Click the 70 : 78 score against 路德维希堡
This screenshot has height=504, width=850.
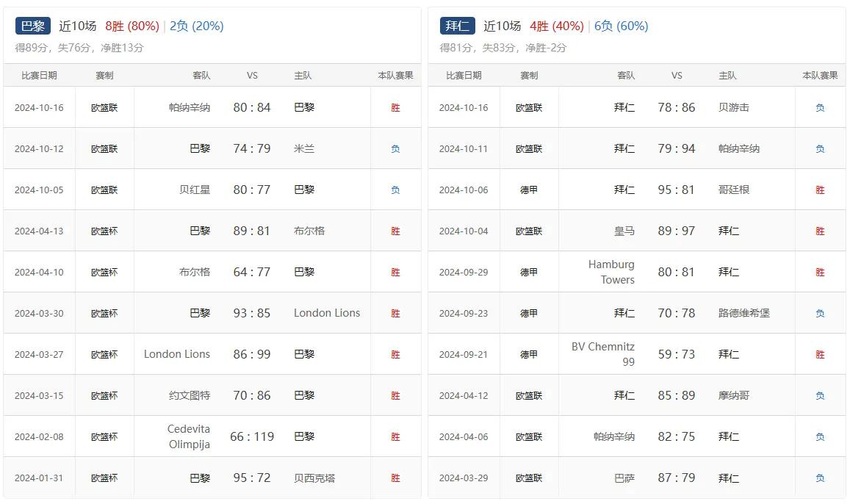tap(677, 313)
